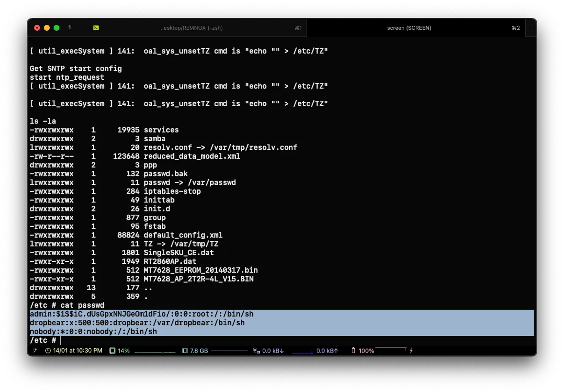Click the CPU chip icon showing 14%
This screenshot has height=392, width=564.
113,351
